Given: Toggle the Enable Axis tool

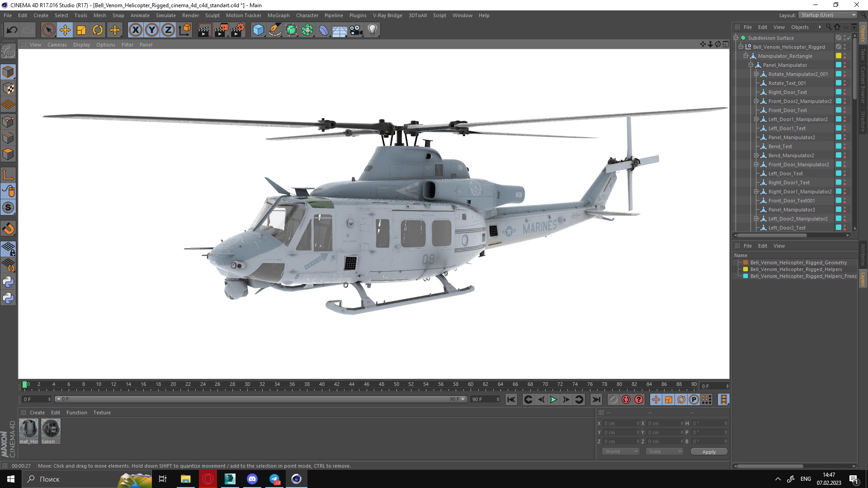Looking at the screenshot, I should [x=8, y=175].
